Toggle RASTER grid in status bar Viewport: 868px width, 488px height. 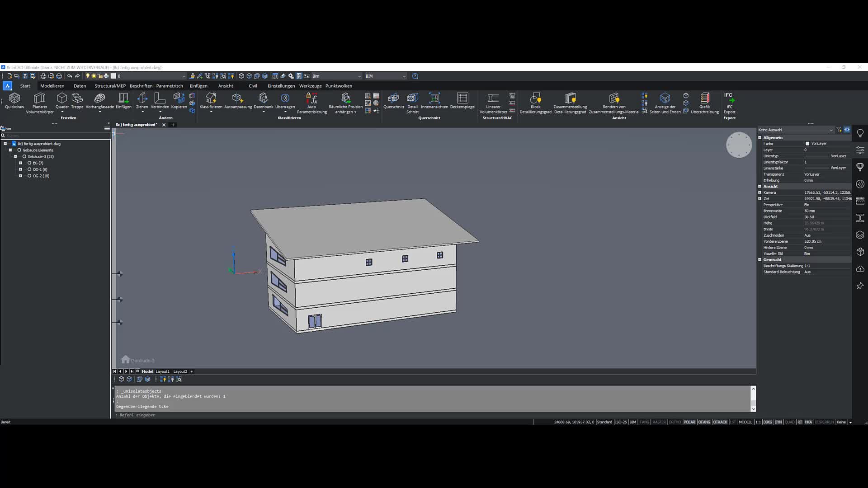coord(659,422)
